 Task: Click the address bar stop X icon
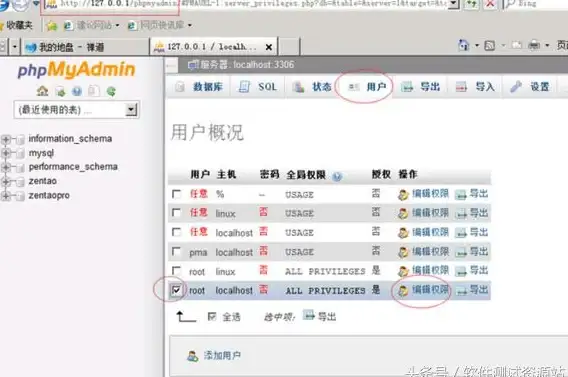point(490,4)
